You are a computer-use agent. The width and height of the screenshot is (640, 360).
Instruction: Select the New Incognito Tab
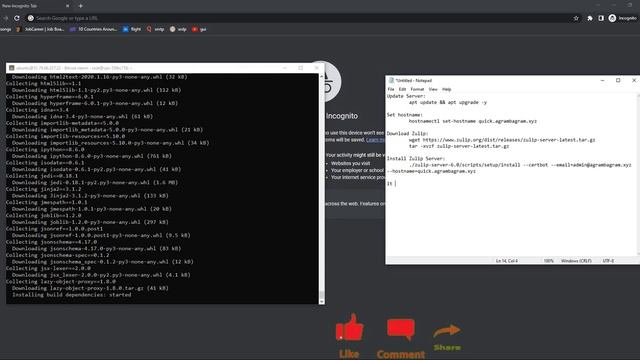(x=35, y=6)
